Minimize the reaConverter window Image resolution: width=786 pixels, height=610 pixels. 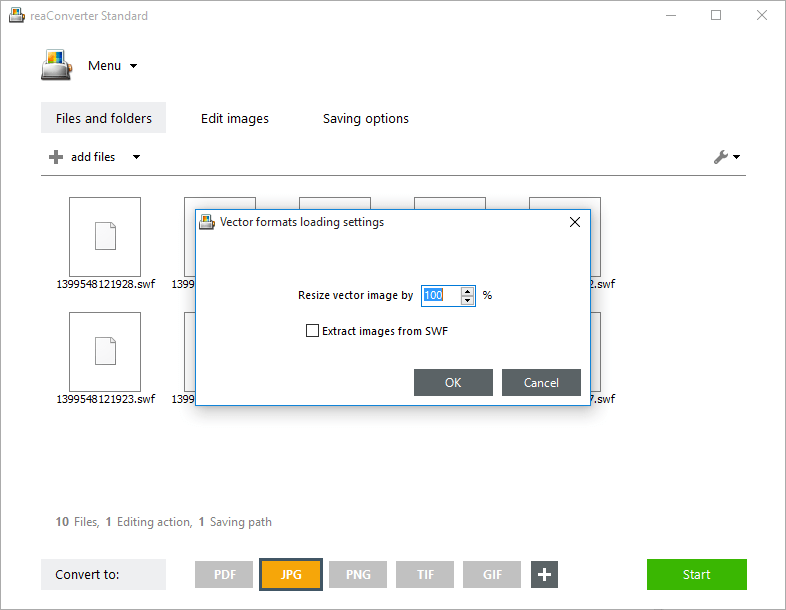[671, 16]
